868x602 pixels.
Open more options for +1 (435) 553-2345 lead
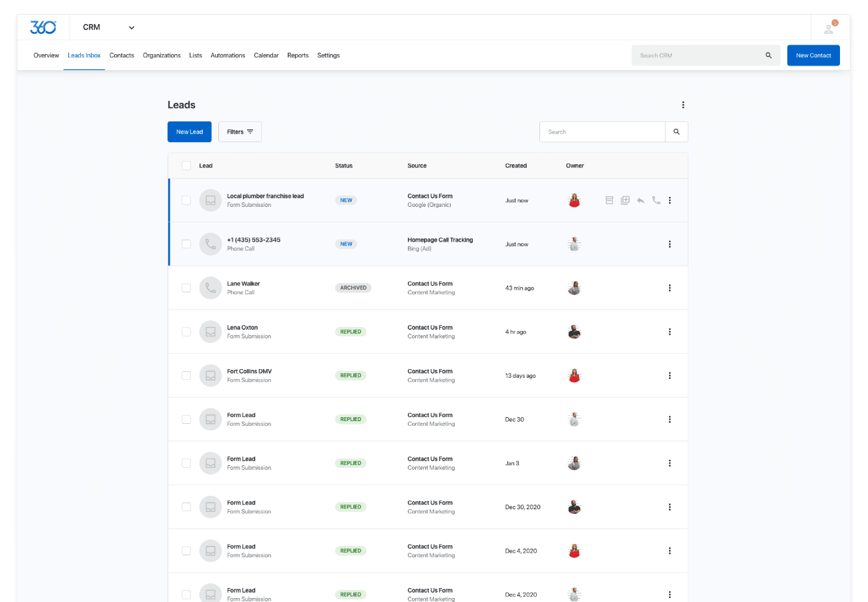[x=670, y=244]
